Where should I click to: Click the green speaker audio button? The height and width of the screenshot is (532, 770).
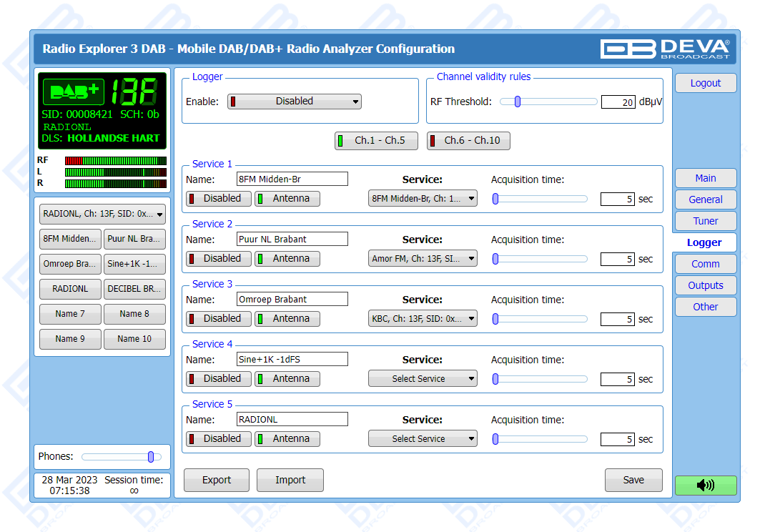[x=705, y=486]
